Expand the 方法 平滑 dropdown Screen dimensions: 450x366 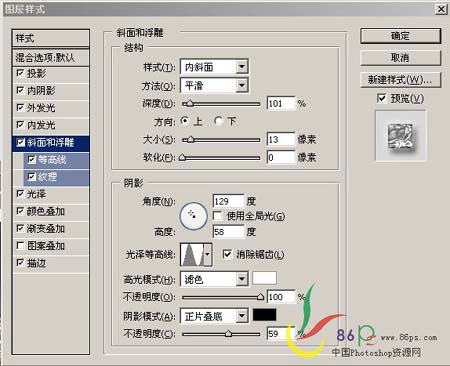point(214,86)
